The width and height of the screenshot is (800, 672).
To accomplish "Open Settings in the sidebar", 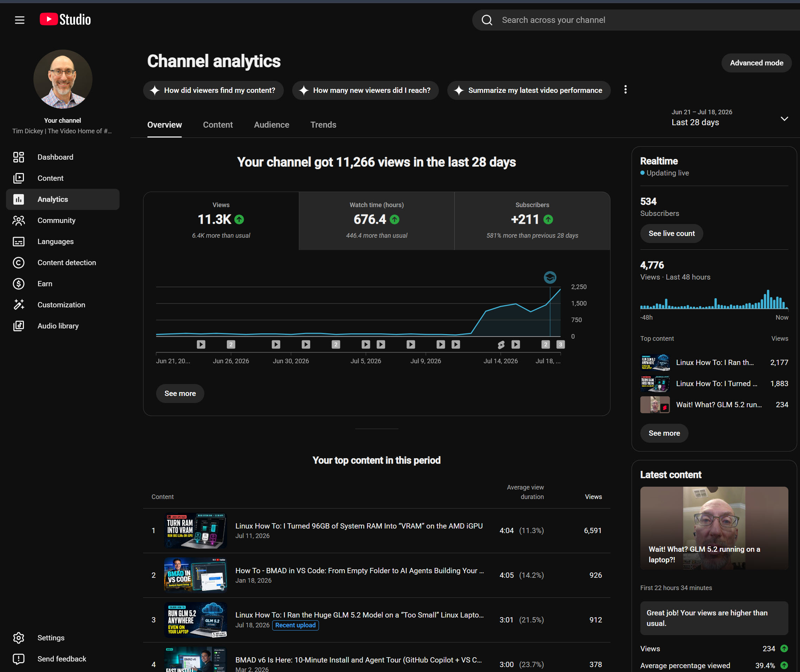I will pos(63,638).
